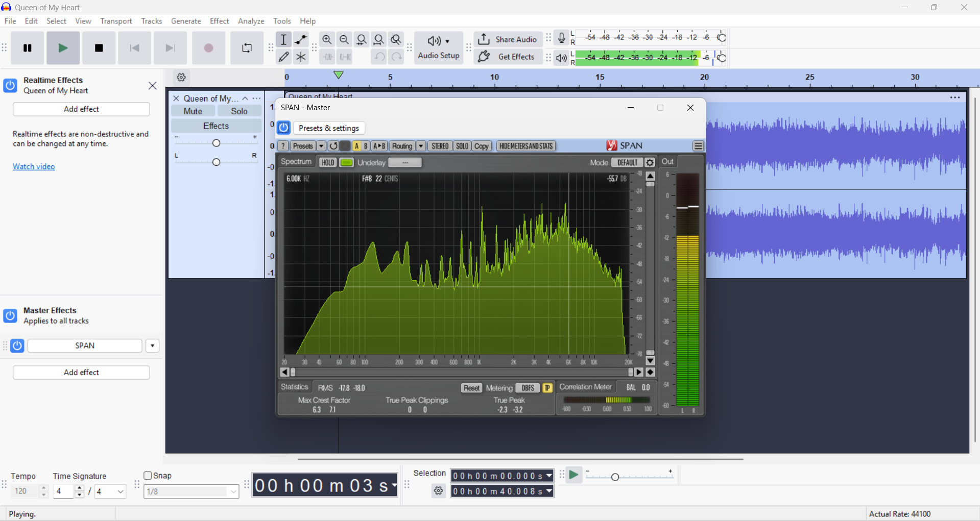980x521 pixels.
Task: Click Presets & settings in SPAN window
Action: pos(329,128)
